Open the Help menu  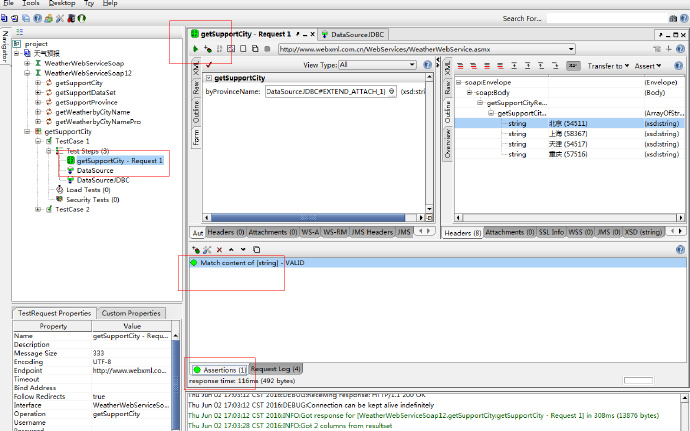[110, 3]
